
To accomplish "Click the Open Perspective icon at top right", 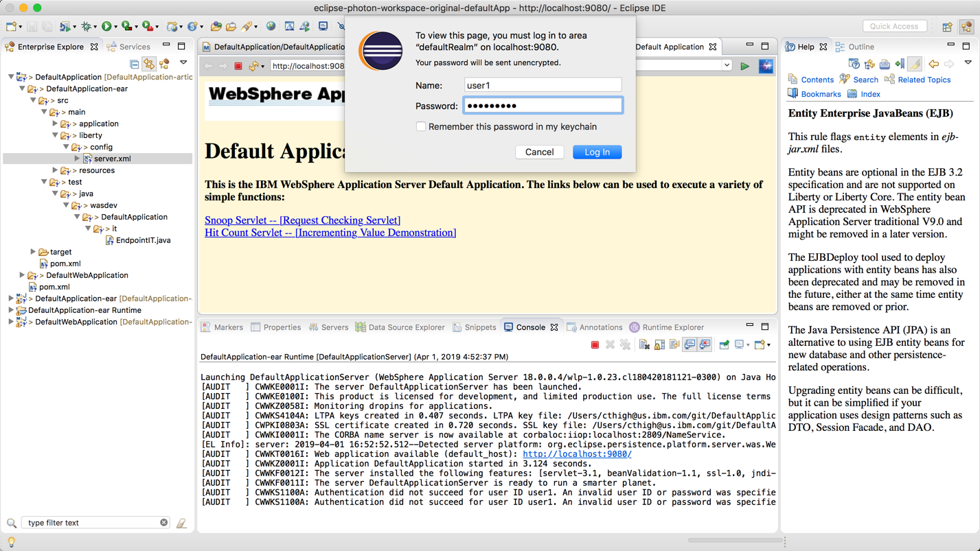I will pyautogui.click(x=947, y=27).
